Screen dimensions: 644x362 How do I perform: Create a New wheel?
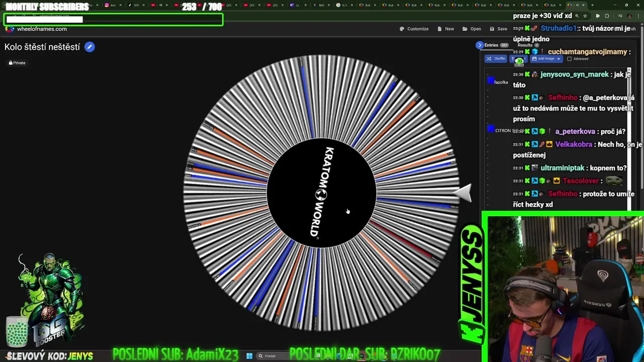[x=446, y=29]
